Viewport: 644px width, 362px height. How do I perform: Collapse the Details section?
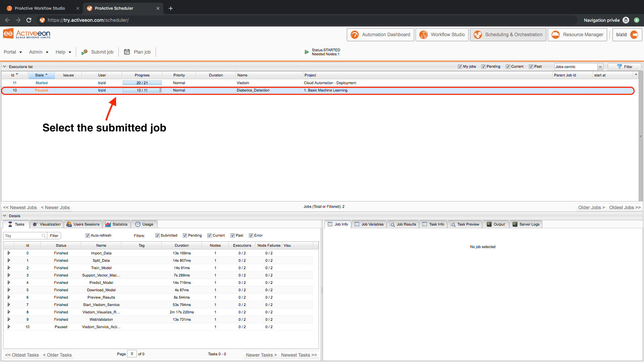pyautogui.click(x=5, y=216)
